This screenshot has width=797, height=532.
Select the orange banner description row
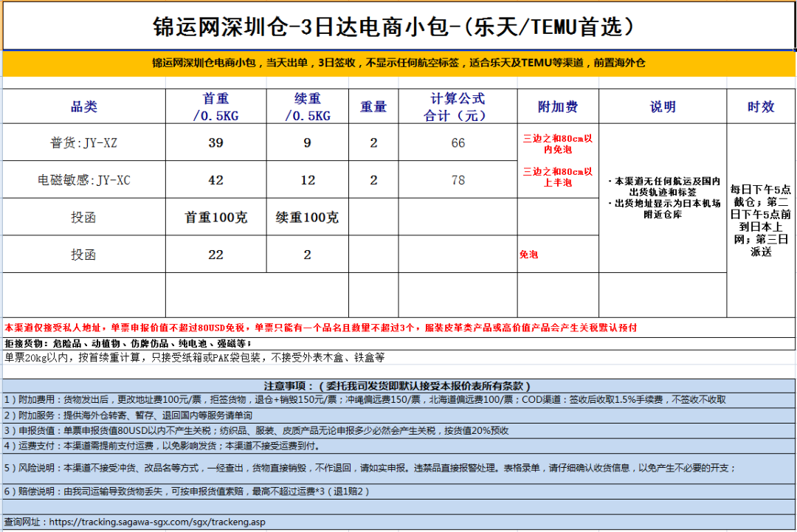[x=398, y=63]
